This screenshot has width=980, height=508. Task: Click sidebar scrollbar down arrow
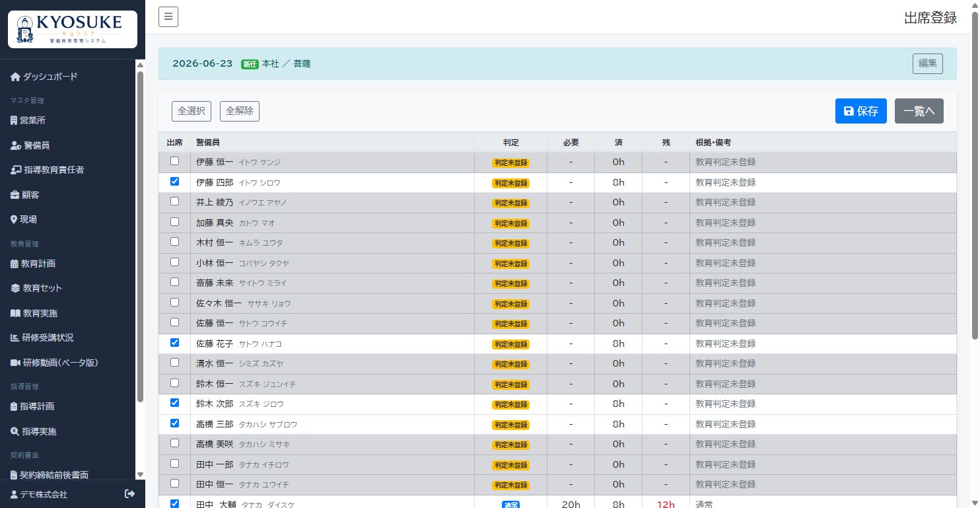140,474
